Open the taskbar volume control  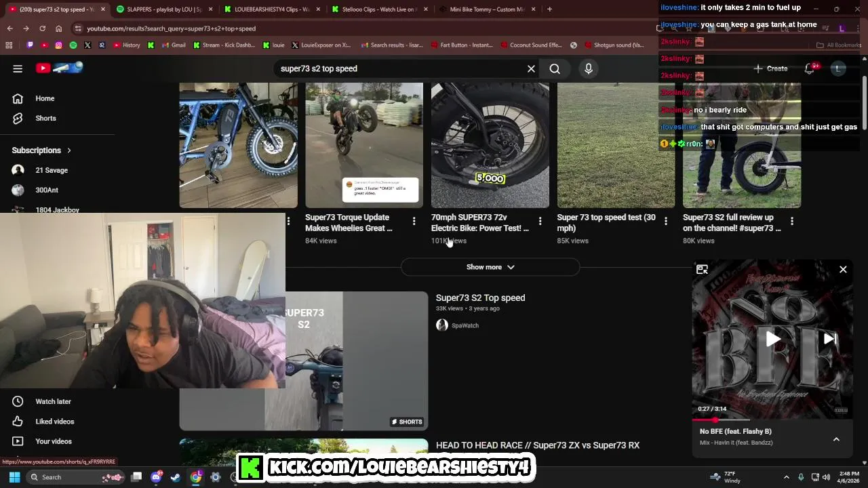826,477
